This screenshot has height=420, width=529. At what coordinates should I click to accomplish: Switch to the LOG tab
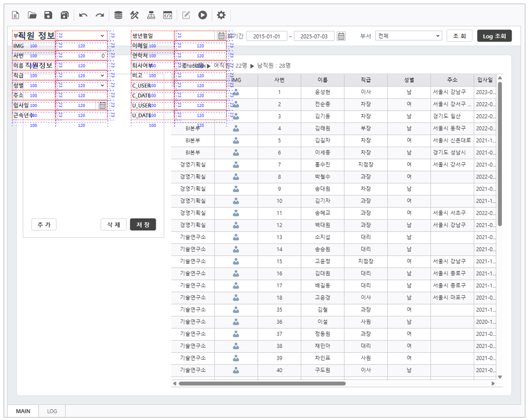[52, 411]
